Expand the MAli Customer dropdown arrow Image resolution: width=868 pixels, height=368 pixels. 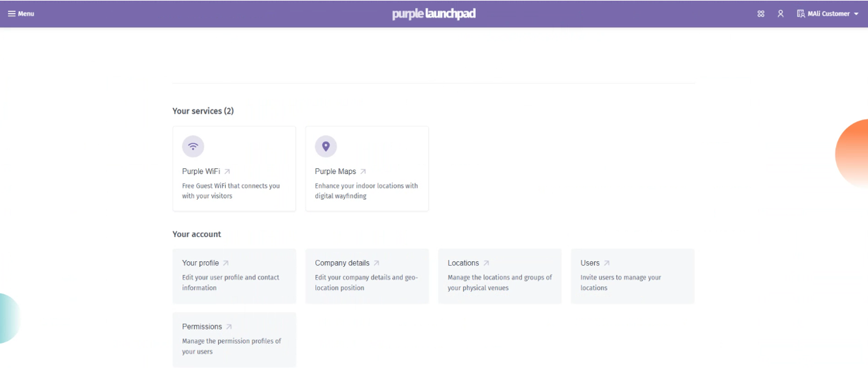pyautogui.click(x=856, y=14)
